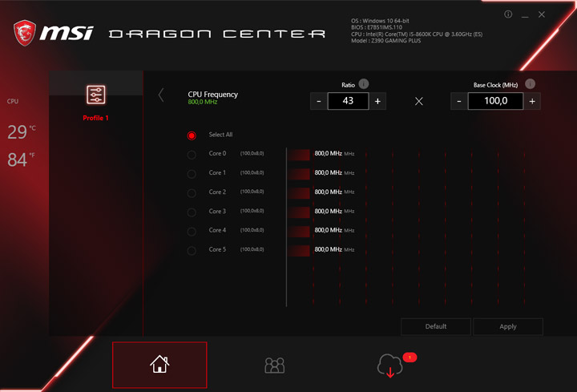Viewport: 577px width, 392px height.
Task: Close the Dragon Center window
Action: 541,14
